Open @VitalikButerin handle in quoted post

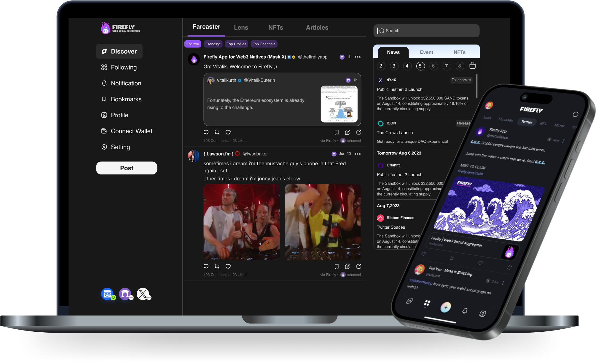coord(259,80)
